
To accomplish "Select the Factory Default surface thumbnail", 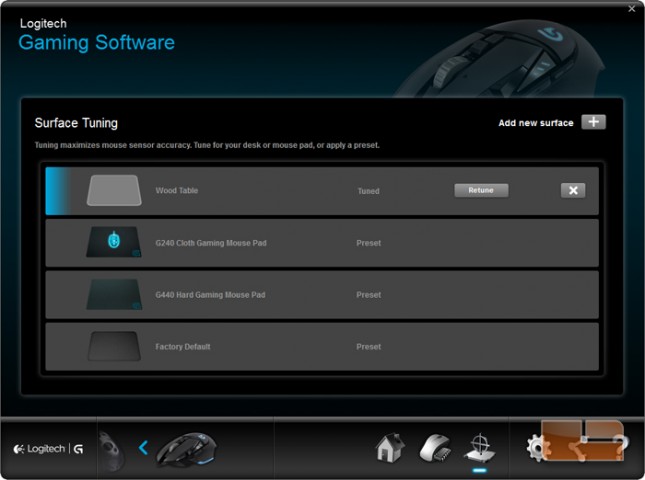I will pyautogui.click(x=114, y=346).
